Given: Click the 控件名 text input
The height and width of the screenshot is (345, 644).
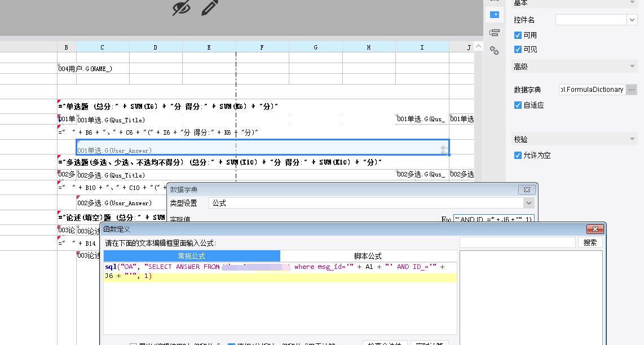Looking at the screenshot, I should [591, 20].
